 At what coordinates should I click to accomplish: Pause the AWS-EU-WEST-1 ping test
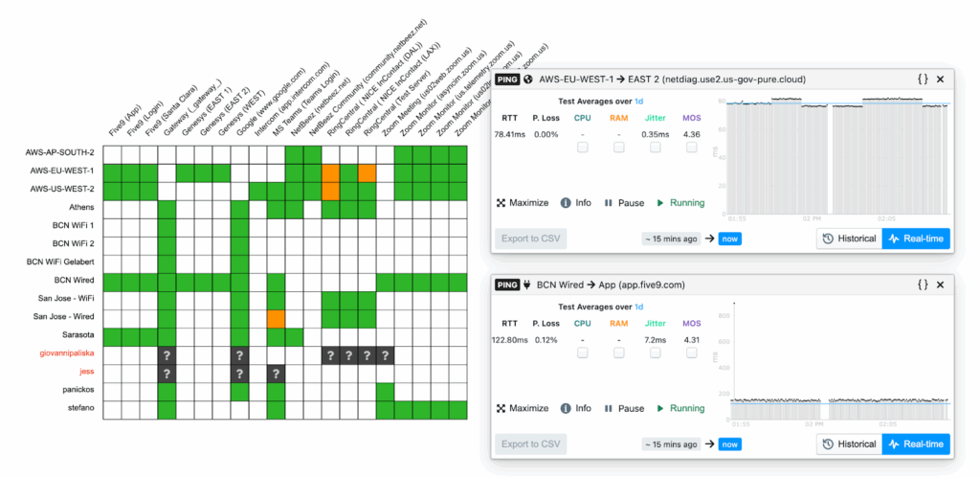pyautogui.click(x=624, y=203)
